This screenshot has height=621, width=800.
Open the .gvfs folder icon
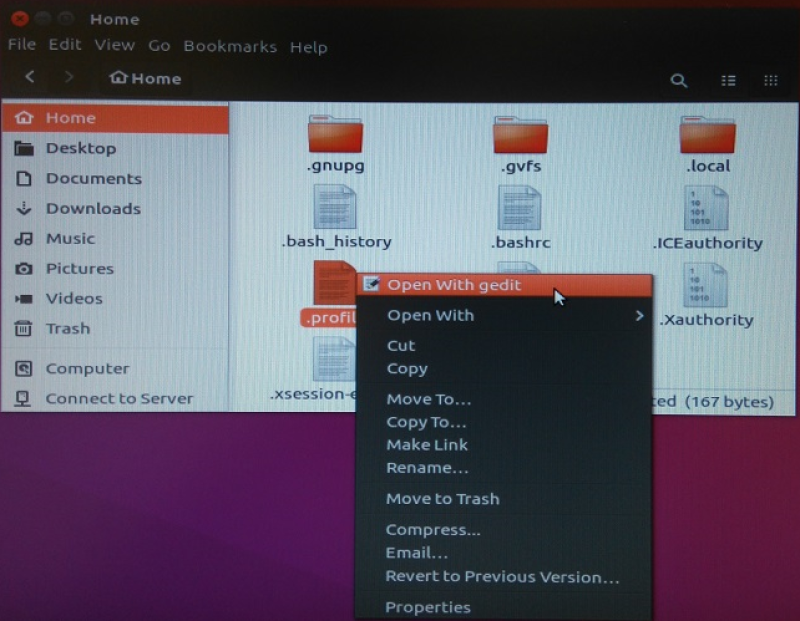tap(520, 135)
